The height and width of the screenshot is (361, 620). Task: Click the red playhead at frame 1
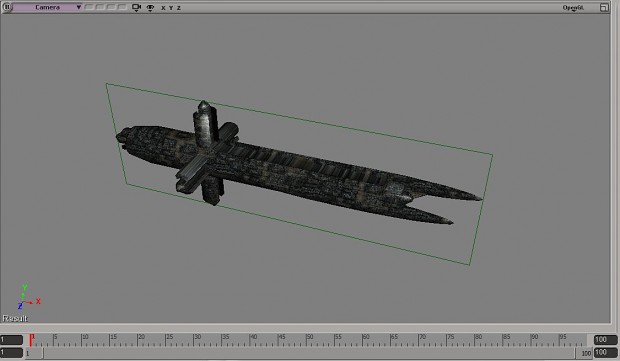click(x=31, y=340)
